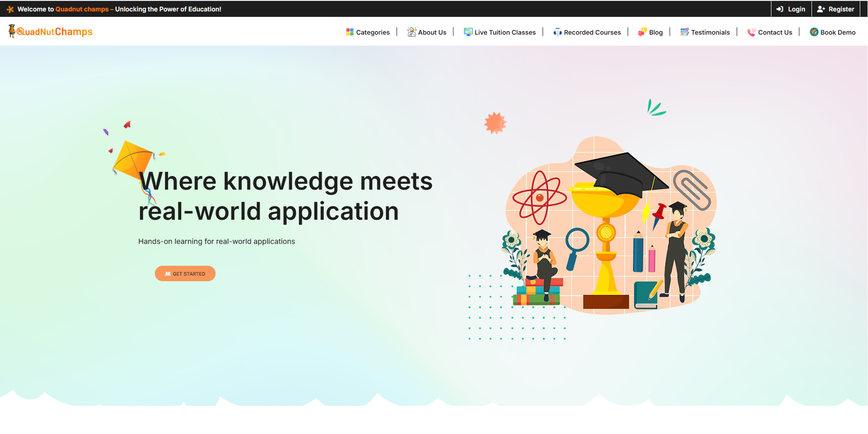Go to the Recorded Courses page
This screenshot has width=868, height=434.
pos(592,32)
